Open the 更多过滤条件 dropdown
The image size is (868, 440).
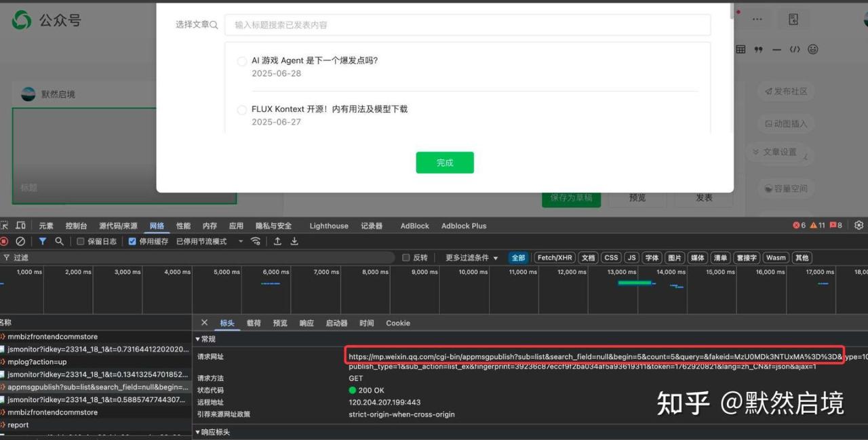[471, 258]
